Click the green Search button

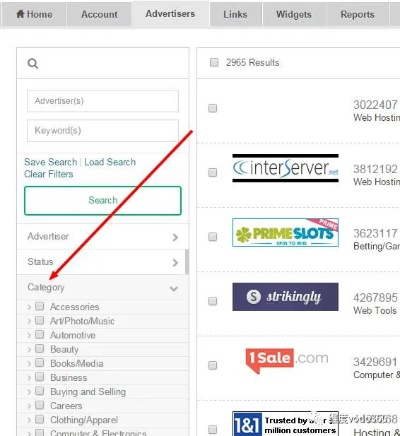(x=103, y=200)
